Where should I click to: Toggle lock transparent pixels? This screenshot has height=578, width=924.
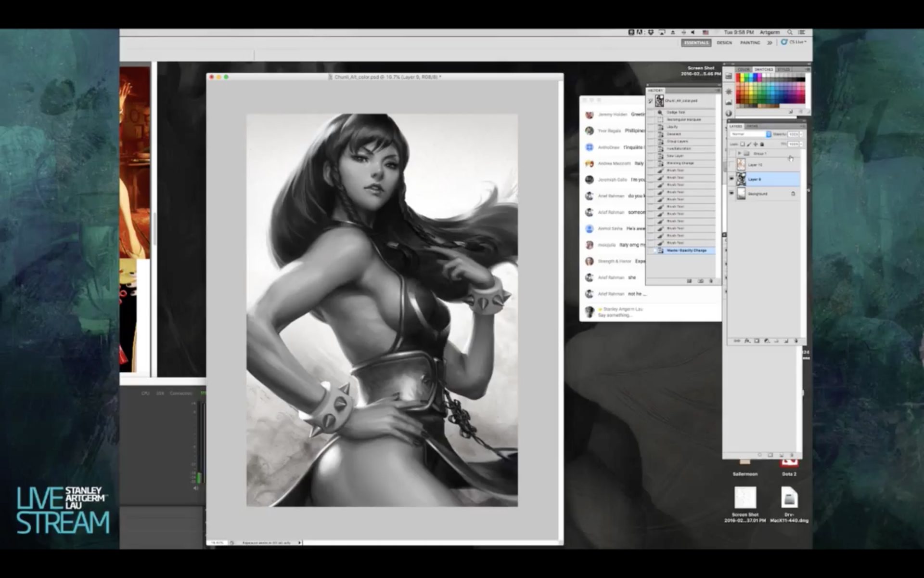pos(743,144)
